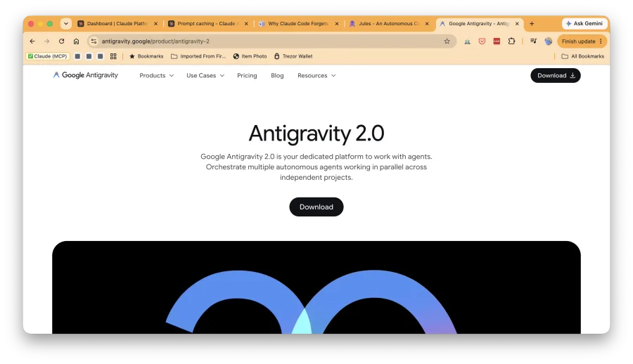Open the Blog page

pos(277,75)
